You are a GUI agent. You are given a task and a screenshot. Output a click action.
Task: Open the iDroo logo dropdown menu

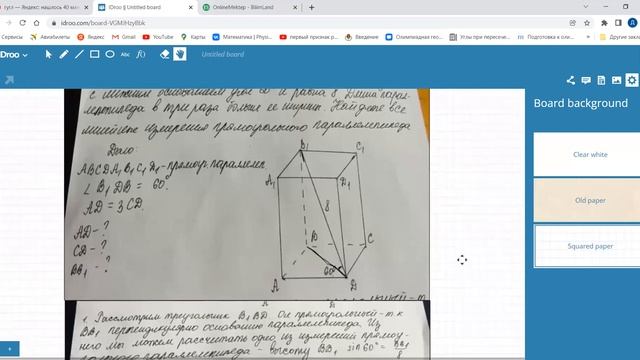click(x=14, y=54)
